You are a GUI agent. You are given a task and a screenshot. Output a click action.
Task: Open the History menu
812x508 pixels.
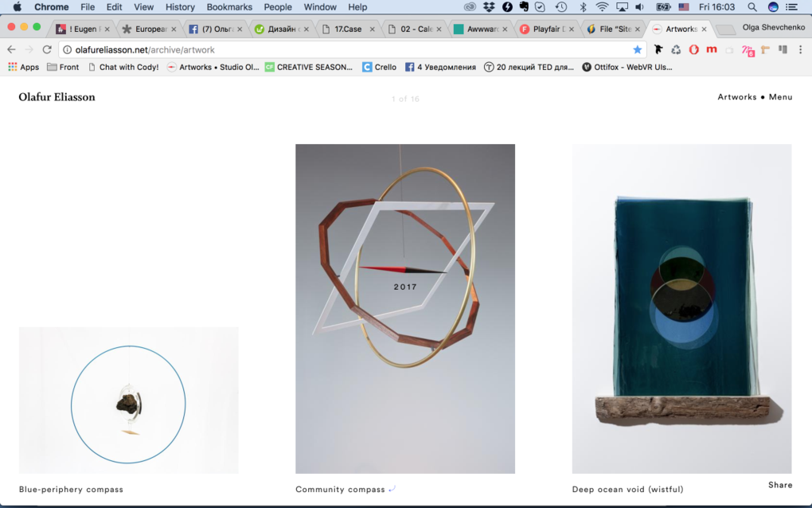click(x=180, y=7)
